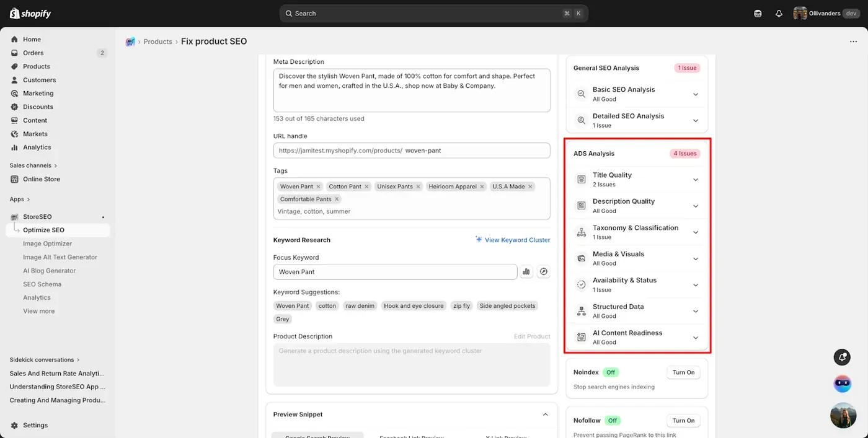Collapse the Preview Snippet panel
868x438 pixels.
[x=545, y=414]
